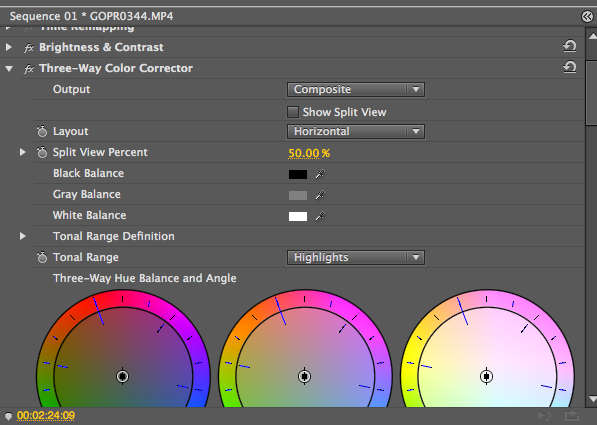Image resolution: width=597 pixels, height=425 pixels.
Task: Open the Layout Horizontal dropdown
Action: (356, 131)
